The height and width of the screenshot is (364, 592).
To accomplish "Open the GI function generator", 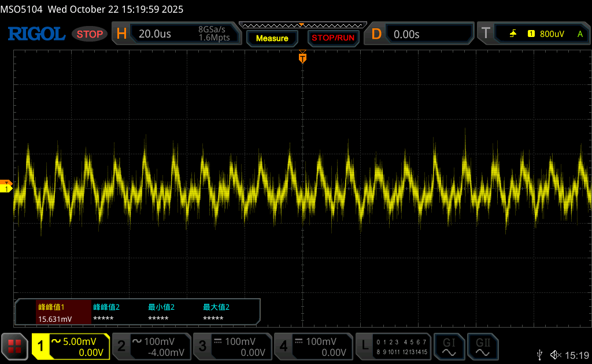I will (449, 346).
